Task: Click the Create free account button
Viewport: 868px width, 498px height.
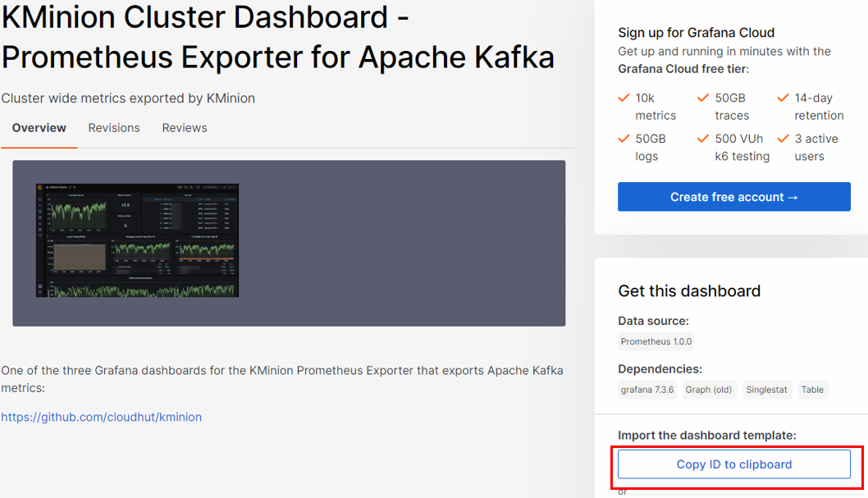Action: pyautogui.click(x=734, y=197)
